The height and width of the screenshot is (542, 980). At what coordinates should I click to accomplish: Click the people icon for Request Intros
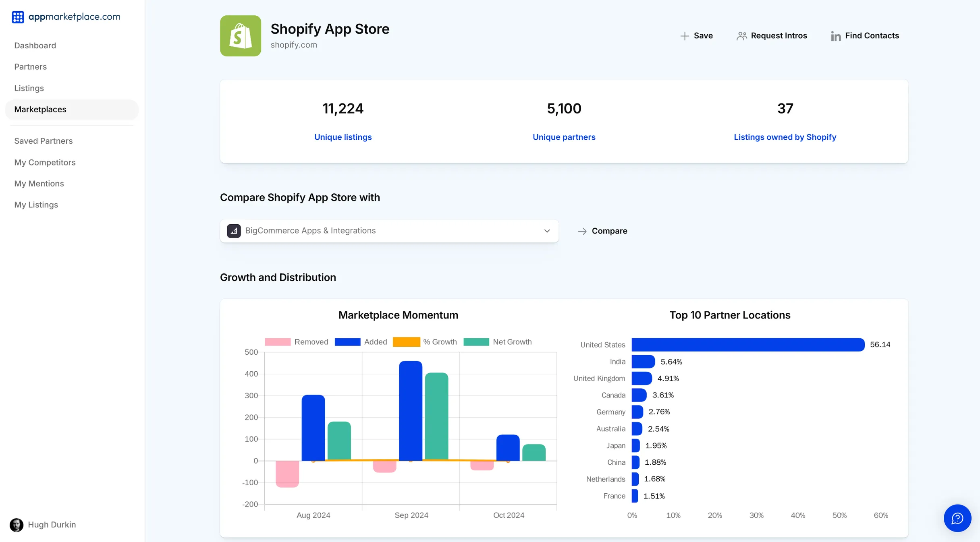pos(741,36)
